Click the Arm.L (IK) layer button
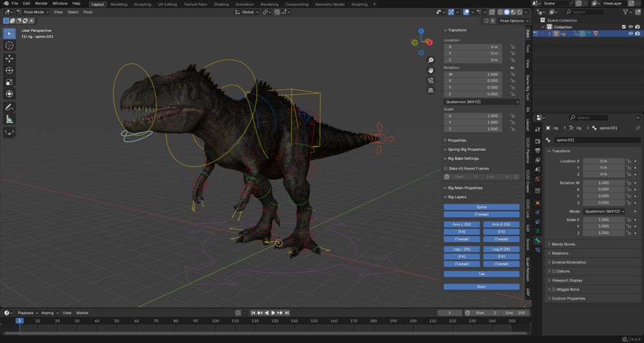644x343 pixels. click(462, 225)
